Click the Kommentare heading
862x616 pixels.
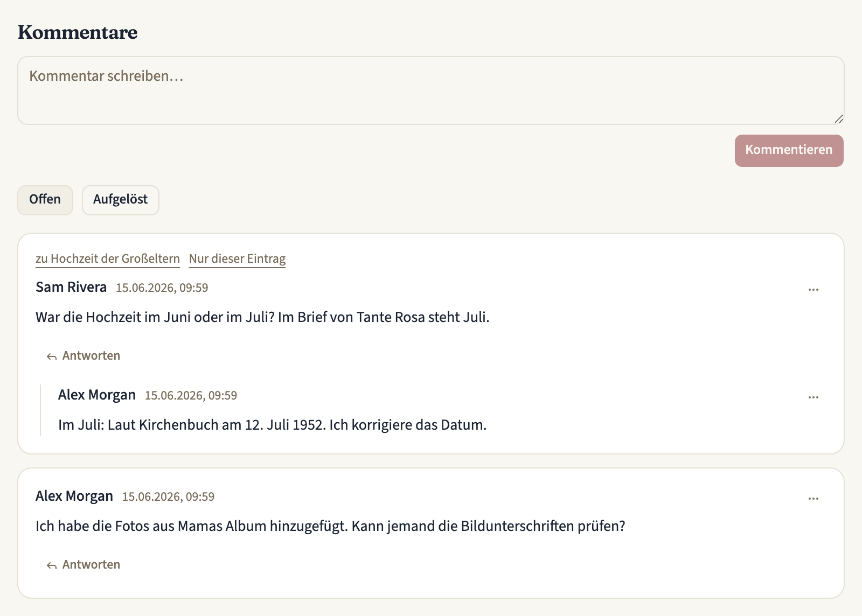78,32
